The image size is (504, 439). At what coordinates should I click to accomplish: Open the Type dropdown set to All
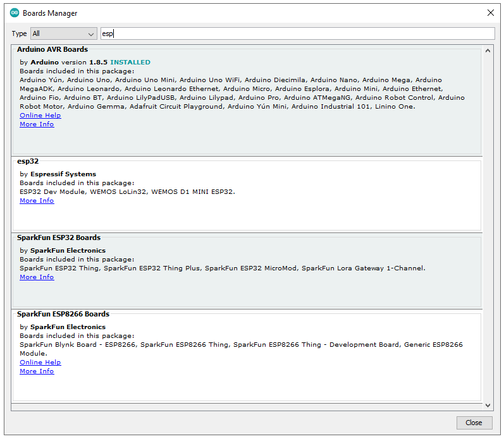click(64, 33)
